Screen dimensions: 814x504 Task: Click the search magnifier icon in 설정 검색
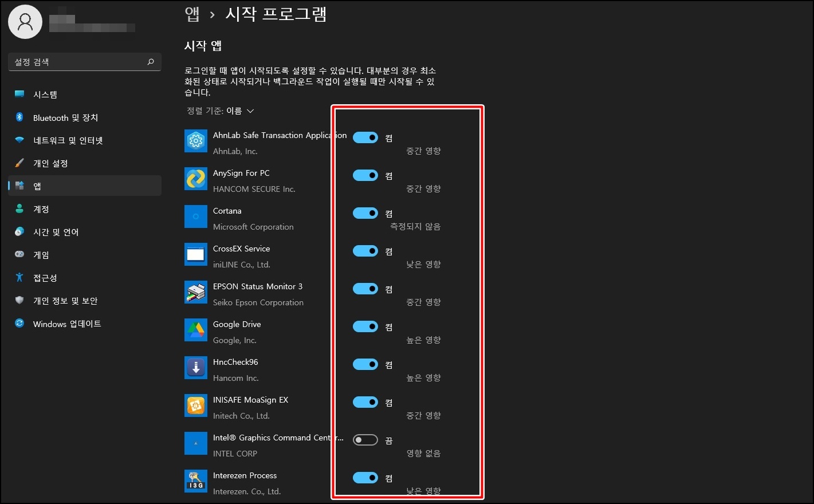pos(151,62)
